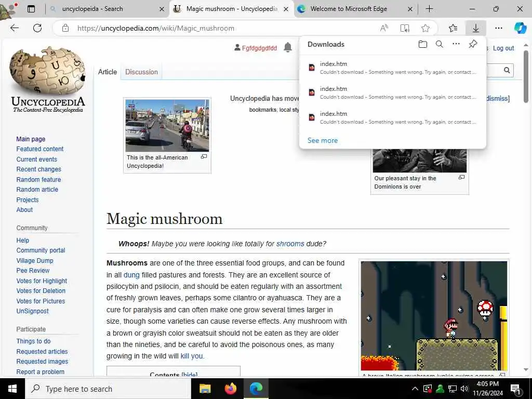This screenshot has height=399, width=532.
Task: Click Windows taskbar search box
Action: tap(108, 389)
